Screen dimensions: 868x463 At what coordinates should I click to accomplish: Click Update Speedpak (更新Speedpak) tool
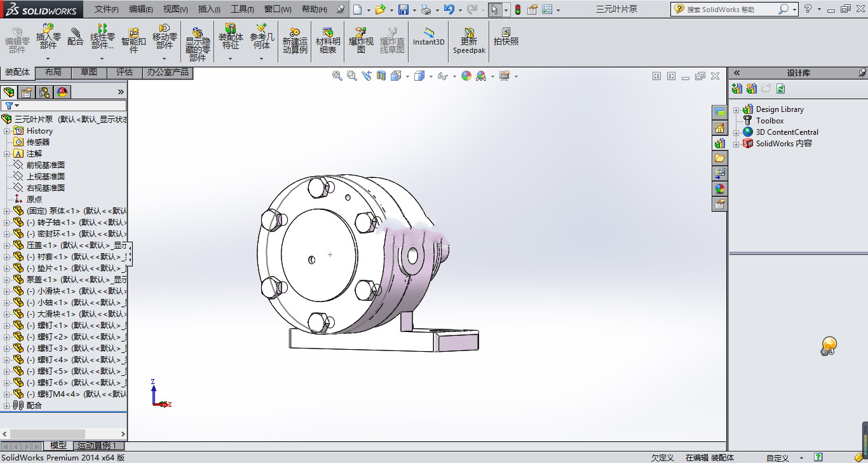click(x=469, y=41)
